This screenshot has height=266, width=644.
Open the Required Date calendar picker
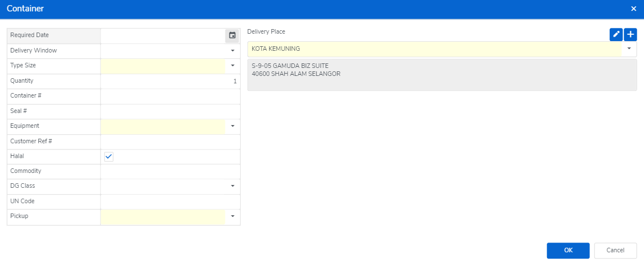(232, 35)
